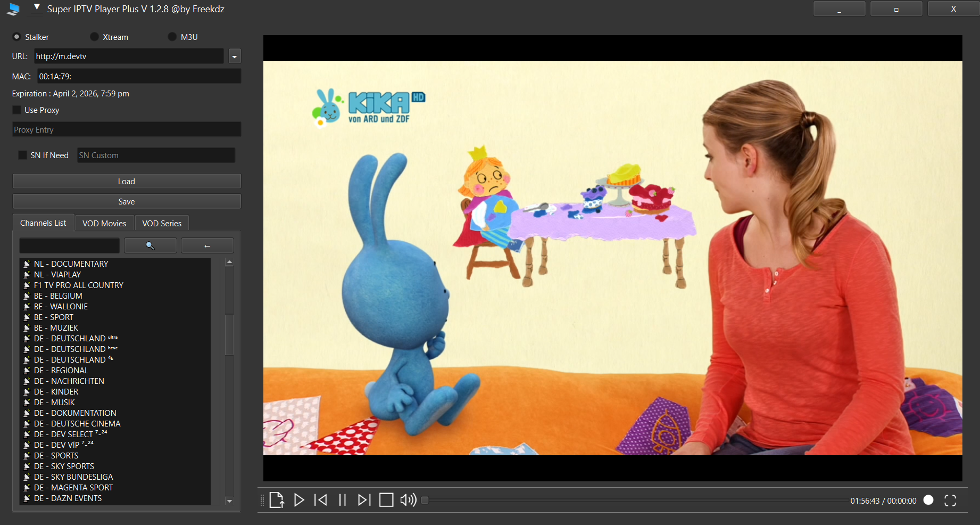
Task: Click the app logo icon in title bar
Action: 14,9
